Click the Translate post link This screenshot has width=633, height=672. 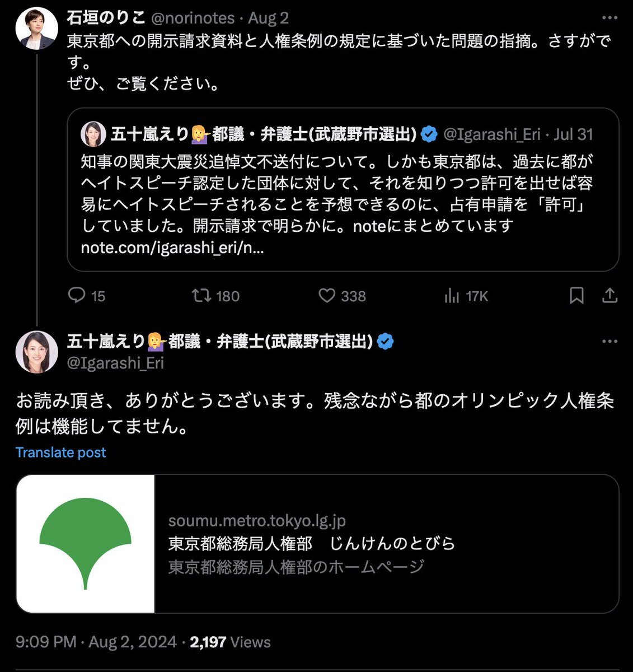tap(60, 452)
